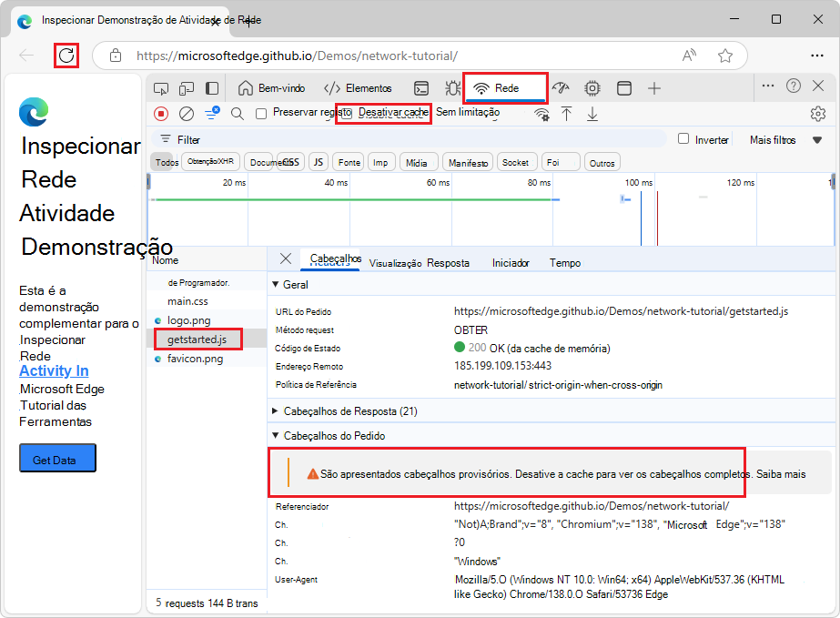Image resolution: width=840 pixels, height=618 pixels.
Task: Export HAR file with the download arrow icon
Action: tap(592, 114)
